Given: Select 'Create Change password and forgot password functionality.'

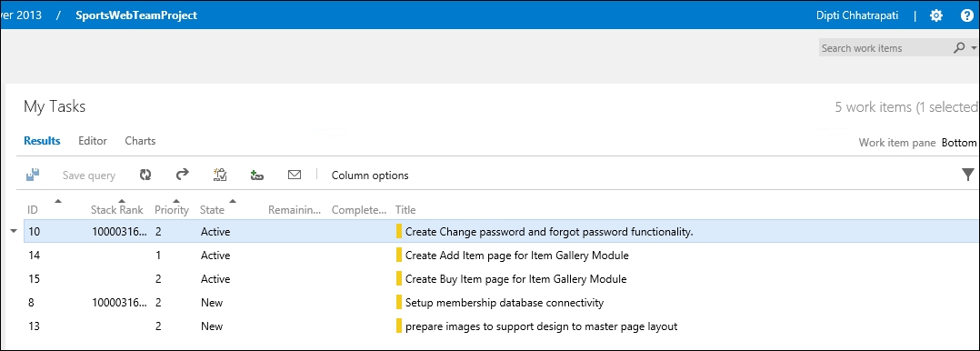Looking at the screenshot, I should click(x=549, y=232).
